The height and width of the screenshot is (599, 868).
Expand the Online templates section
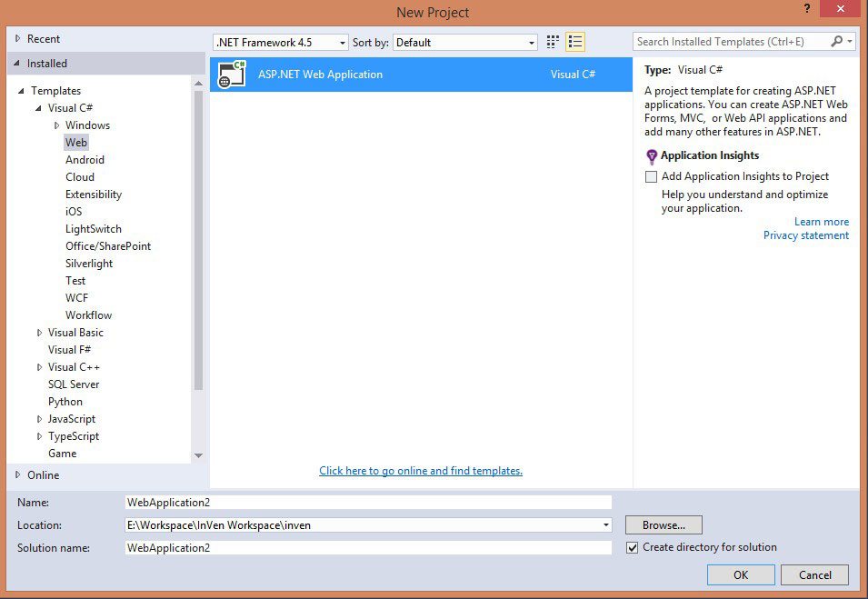pyautogui.click(x=17, y=474)
